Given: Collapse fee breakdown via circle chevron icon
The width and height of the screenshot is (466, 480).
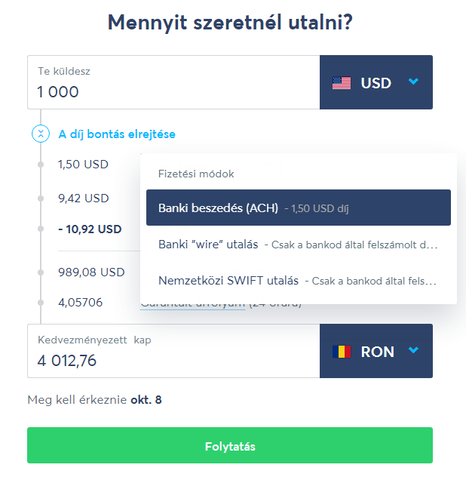Looking at the screenshot, I should click(41, 134).
